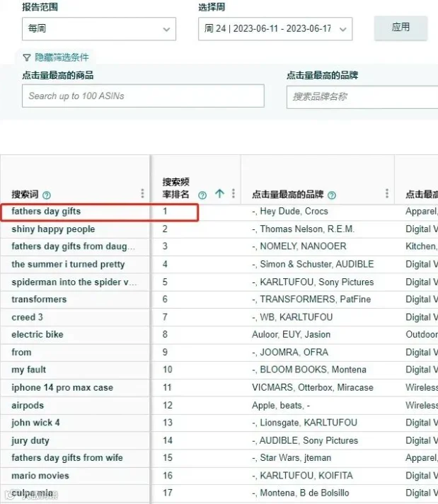
Task: Click rank cell 8 for electric bike
Action: 165,335
